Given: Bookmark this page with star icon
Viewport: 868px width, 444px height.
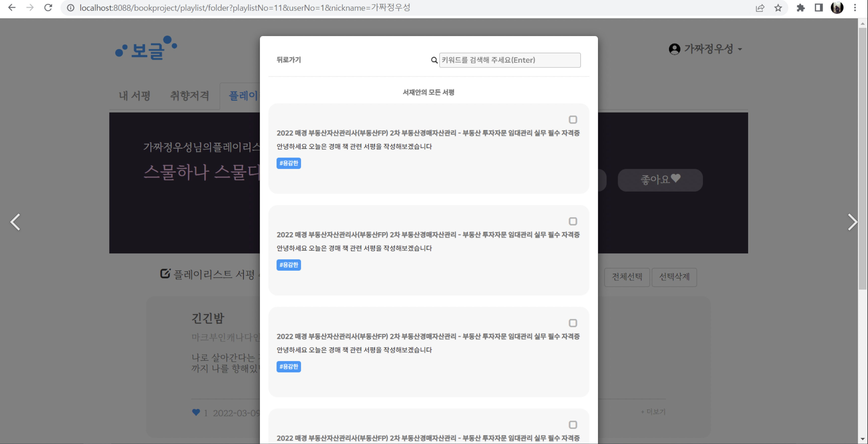Looking at the screenshot, I should (778, 8).
